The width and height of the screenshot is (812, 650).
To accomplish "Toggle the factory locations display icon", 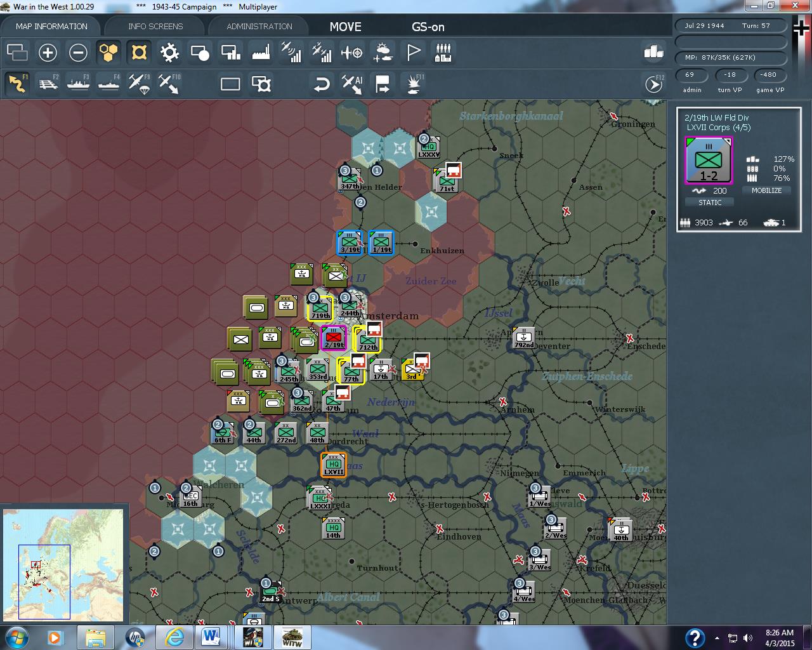I will click(x=261, y=53).
